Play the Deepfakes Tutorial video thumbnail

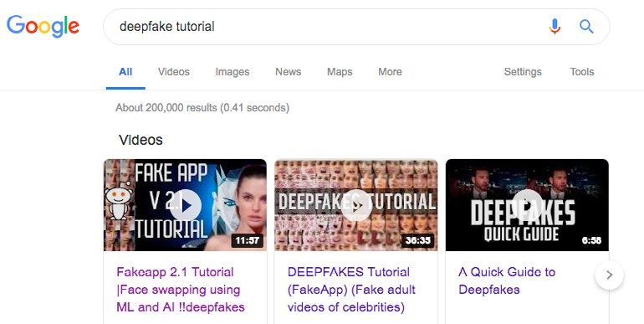click(x=356, y=205)
